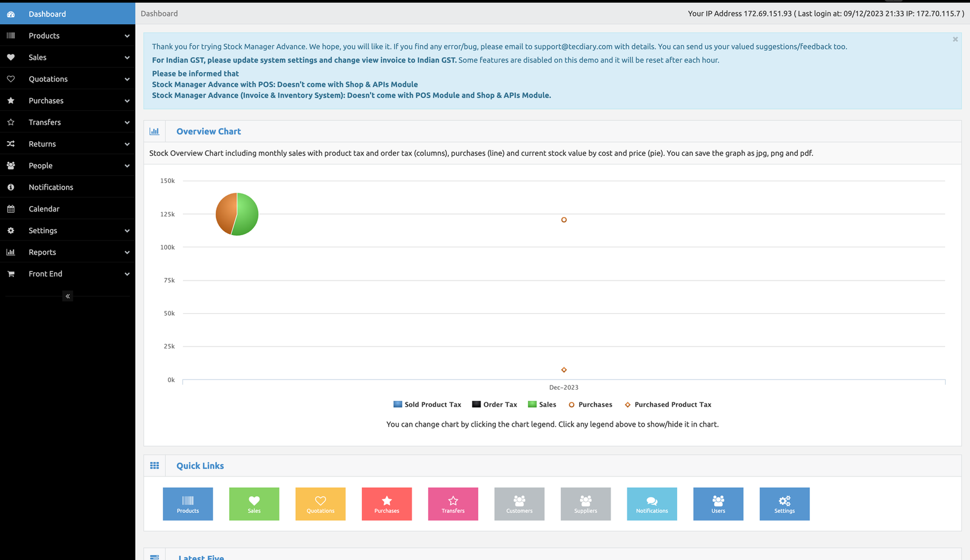Expand the Reports sidebar section

coord(42,252)
